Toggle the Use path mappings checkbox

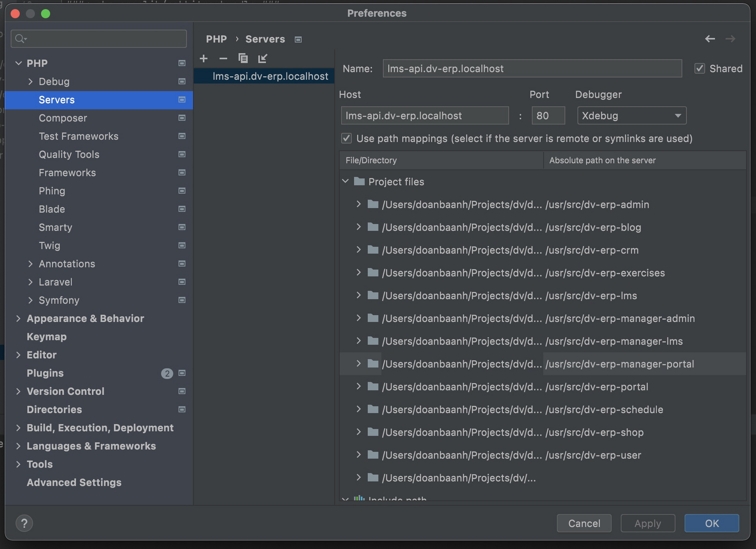tap(346, 138)
